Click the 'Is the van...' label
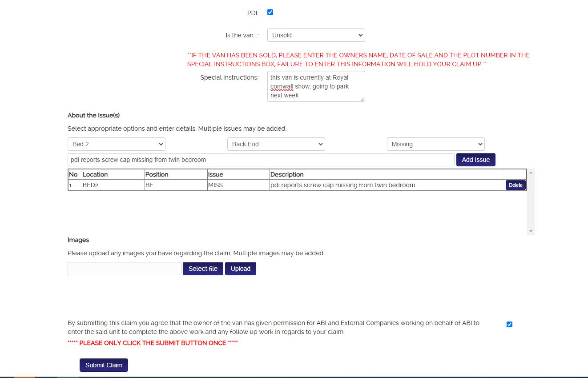Viewport: 588px width, 378px height. click(242, 35)
